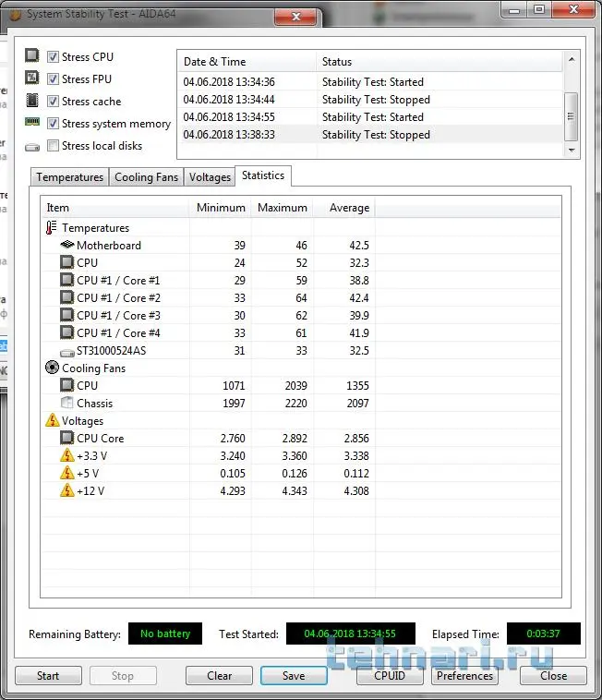Viewport: 602px width, 700px height.
Task: Open the Cooling Fans tab
Action: (x=146, y=177)
